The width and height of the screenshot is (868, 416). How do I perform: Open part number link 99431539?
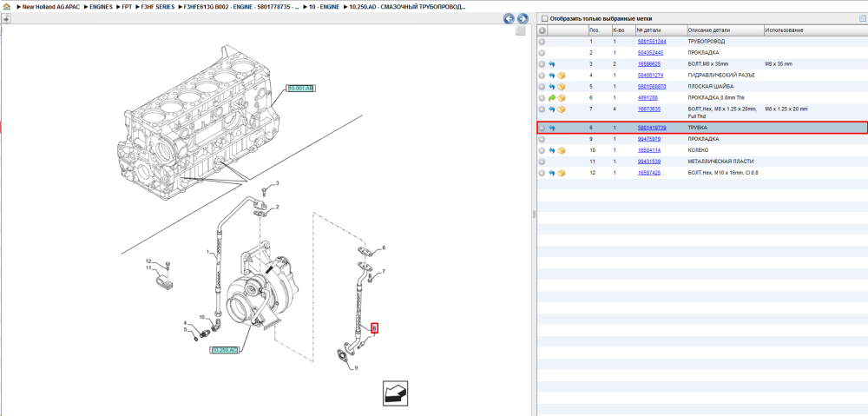tap(648, 162)
